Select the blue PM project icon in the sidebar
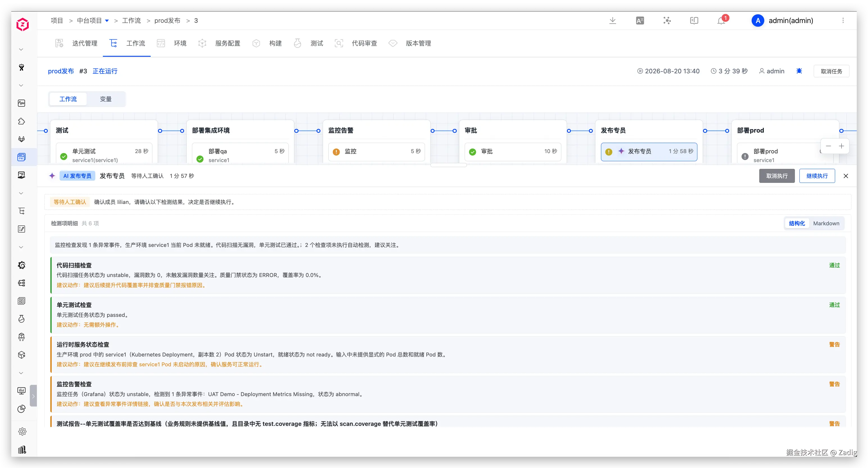868x468 pixels. [22, 157]
